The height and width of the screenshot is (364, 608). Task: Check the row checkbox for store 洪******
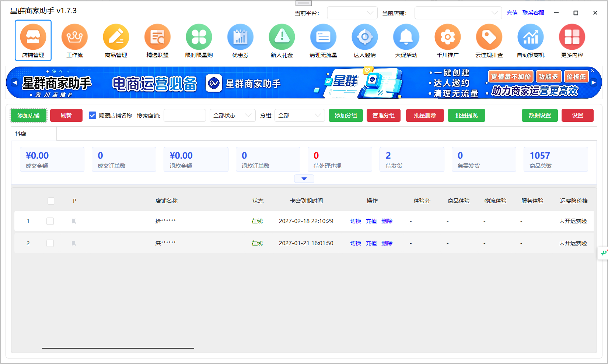coord(50,243)
